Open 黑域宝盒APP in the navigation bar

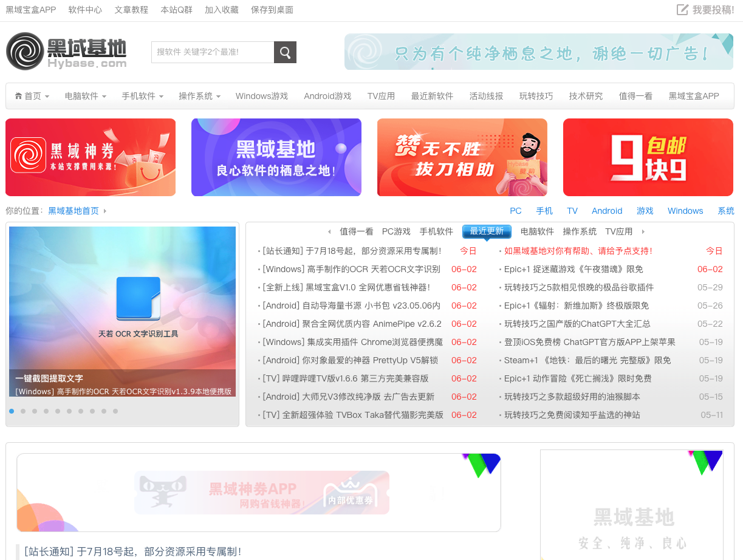(x=694, y=96)
